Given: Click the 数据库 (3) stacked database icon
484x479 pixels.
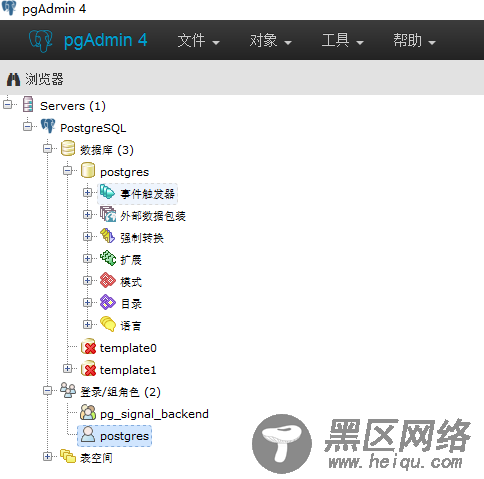Looking at the screenshot, I should coord(68,148).
